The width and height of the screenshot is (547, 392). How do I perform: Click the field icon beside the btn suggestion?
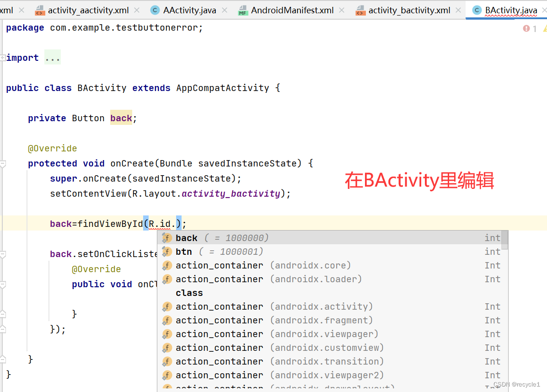(167, 252)
